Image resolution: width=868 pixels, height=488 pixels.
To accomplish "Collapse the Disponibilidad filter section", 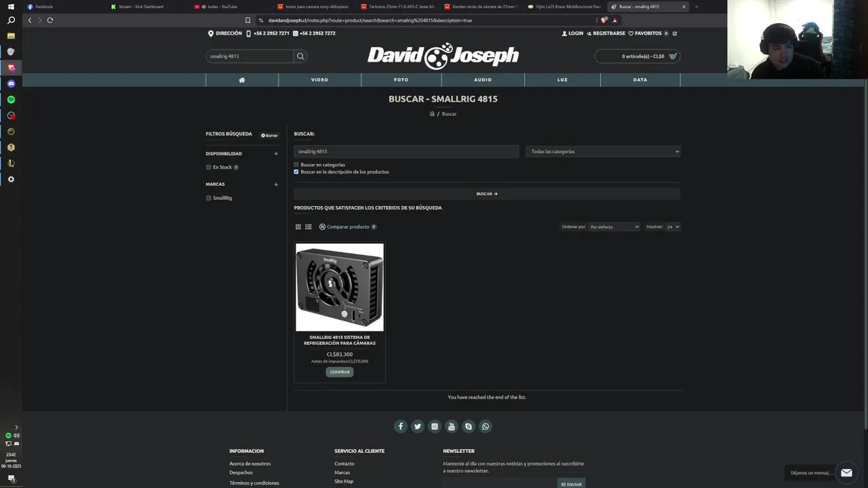I will click(x=276, y=154).
